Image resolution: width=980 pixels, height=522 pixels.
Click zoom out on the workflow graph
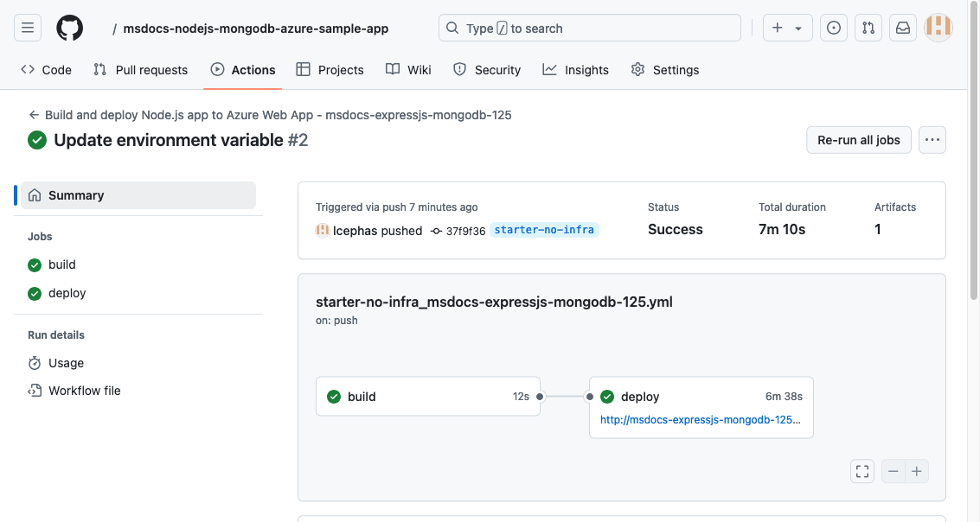pyautogui.click(x=893, y=471)
